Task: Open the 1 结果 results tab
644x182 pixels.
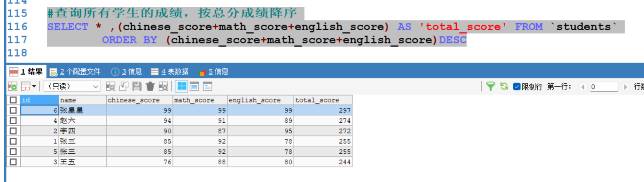Action: 26,71
